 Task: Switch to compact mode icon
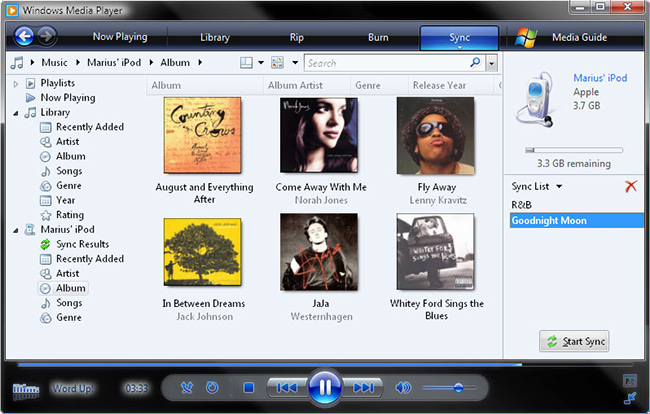pos(629,398)
